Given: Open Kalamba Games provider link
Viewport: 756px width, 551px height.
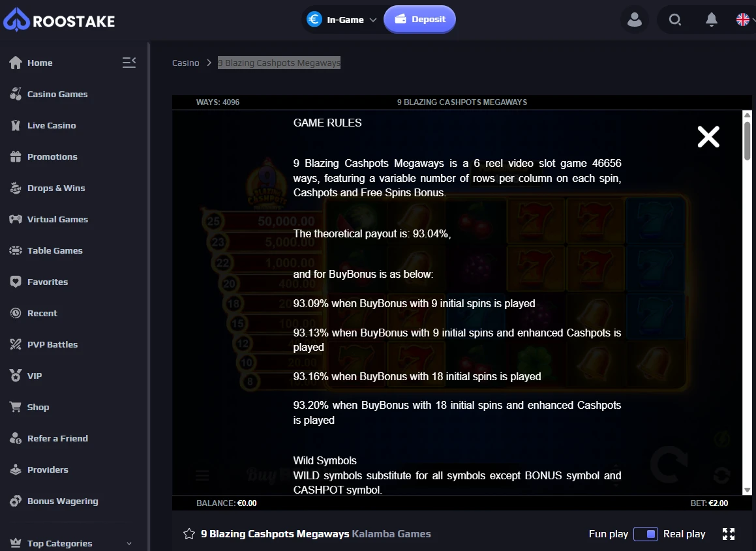Looking at the screenshot, I should [391, 533].
